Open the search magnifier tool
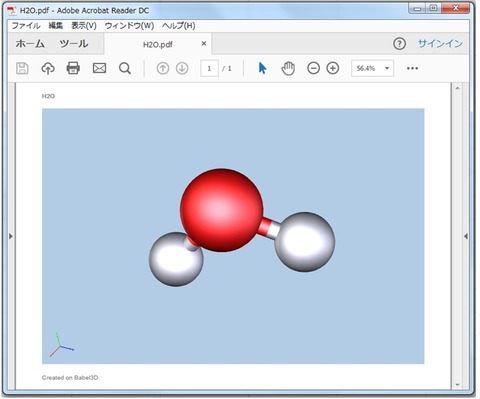 click(125, 68)
